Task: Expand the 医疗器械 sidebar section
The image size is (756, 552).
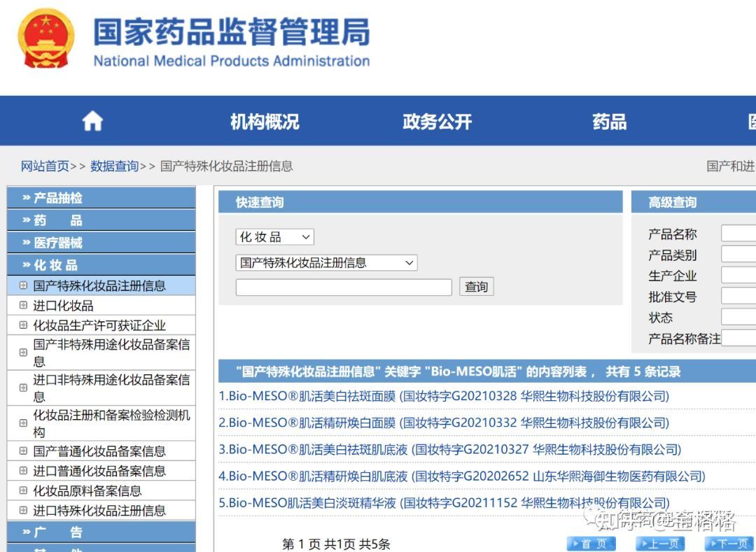Action: [x=101, y=242]
